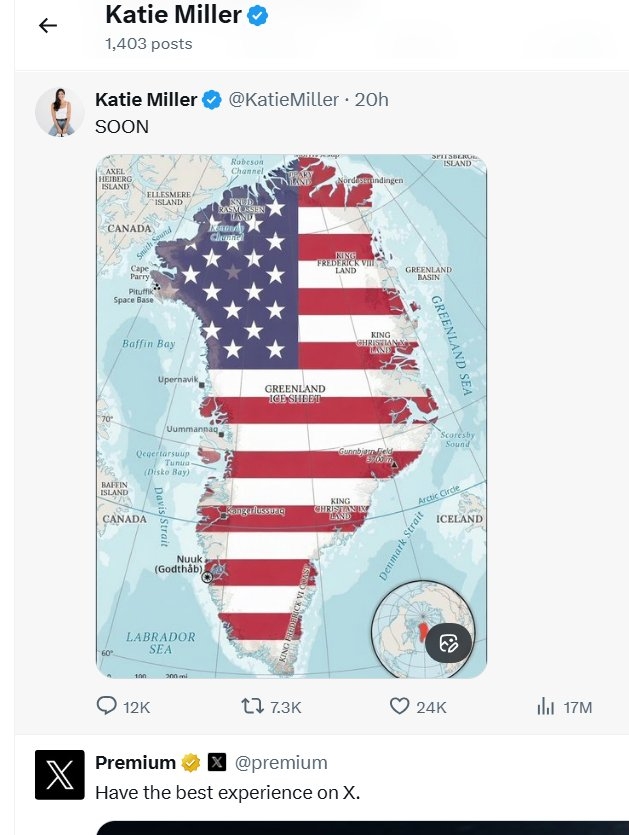Click the back arrow
The width and height of the screenshot is (629, 835).
tap(48, 26)
